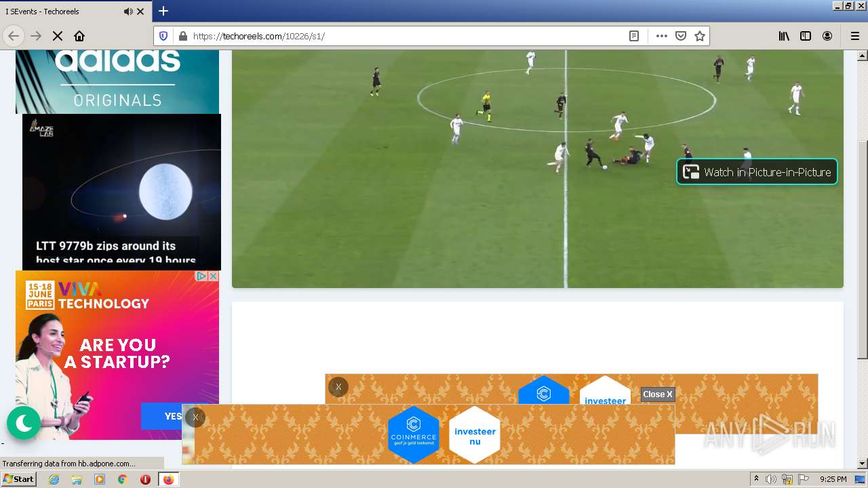Open the Action Center flag icon
868x488 pixels.
[x=804, y=479]
